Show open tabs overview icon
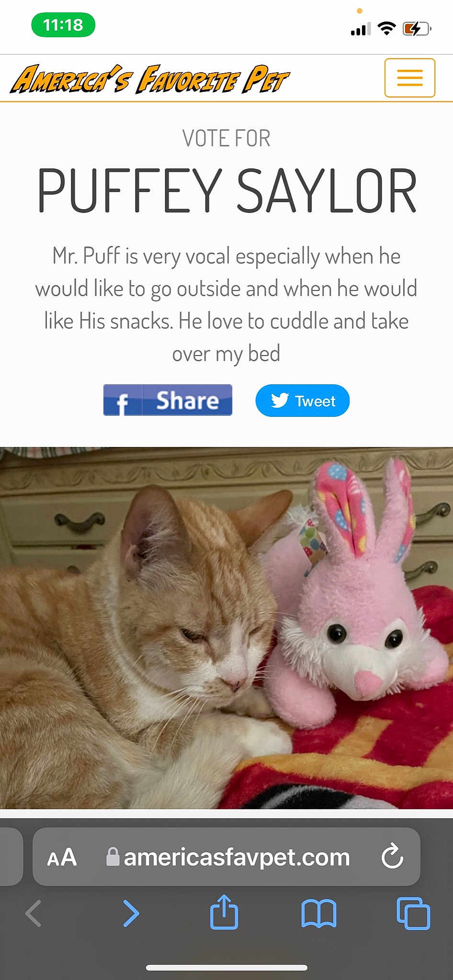This screenshot has width=453, height=980. click(x=413, y=913)
